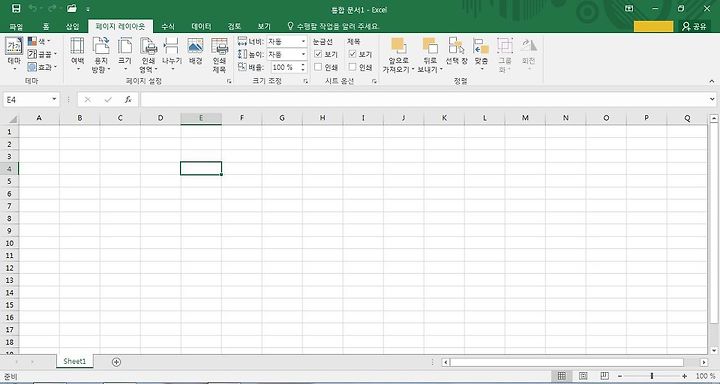Click the Ribbon Display Options icon

coord(629,9)
